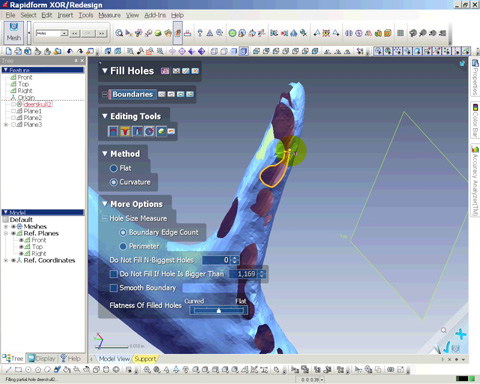Click the Boundaries selection button

click(132, 94)
